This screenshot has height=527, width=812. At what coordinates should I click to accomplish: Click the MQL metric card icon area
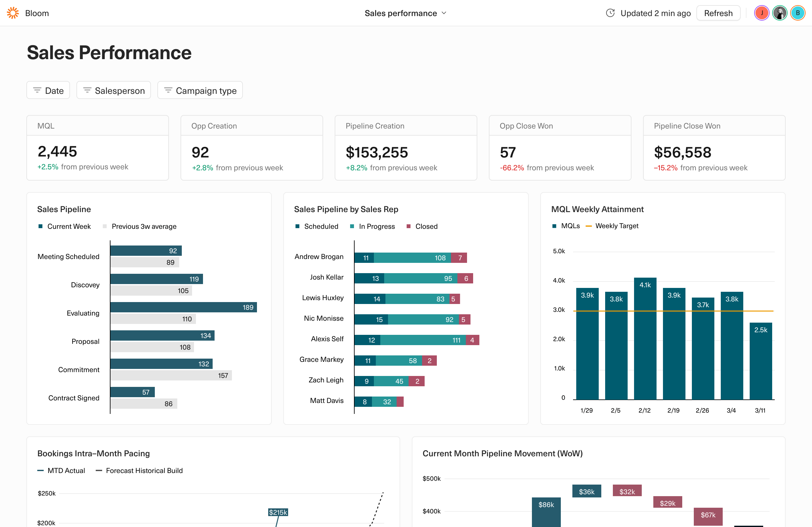pyautogui.click(x=98, y=126)
